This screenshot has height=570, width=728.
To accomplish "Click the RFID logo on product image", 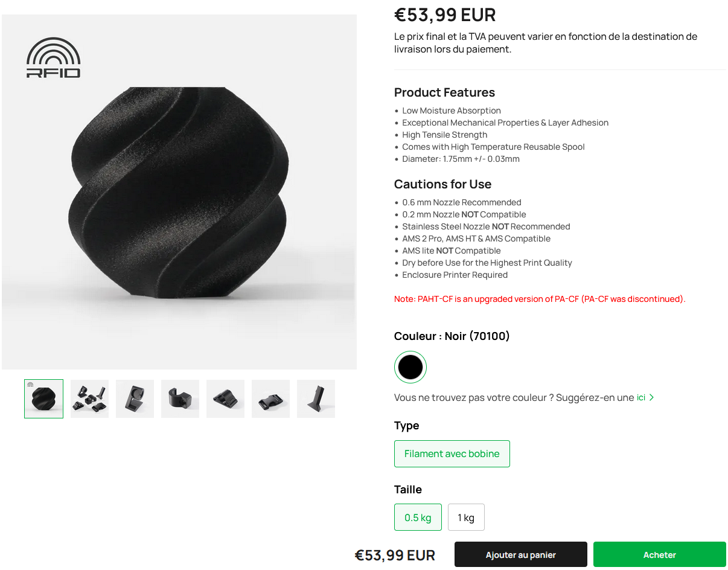I will (x=53, y=58).
